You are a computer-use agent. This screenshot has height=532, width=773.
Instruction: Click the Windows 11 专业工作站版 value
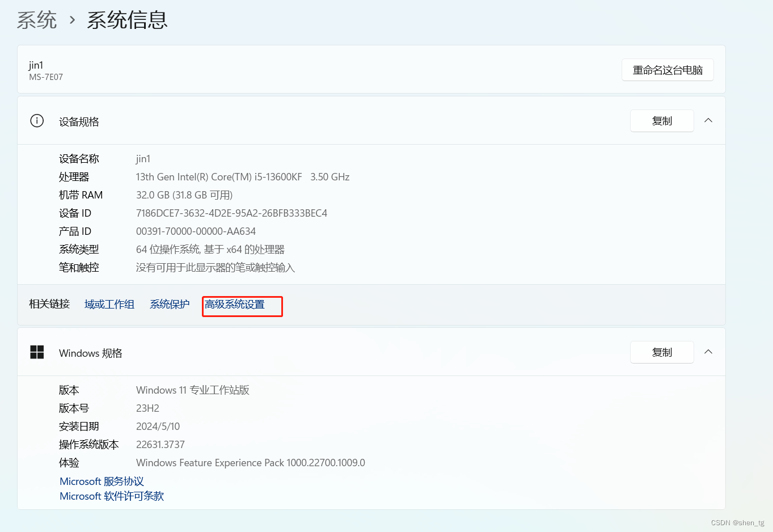point(193,390)
